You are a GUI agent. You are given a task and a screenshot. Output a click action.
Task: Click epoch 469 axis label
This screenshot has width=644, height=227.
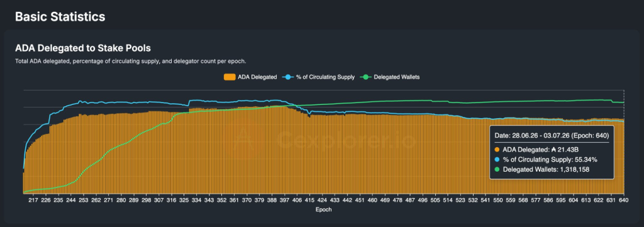click(384, 201)
